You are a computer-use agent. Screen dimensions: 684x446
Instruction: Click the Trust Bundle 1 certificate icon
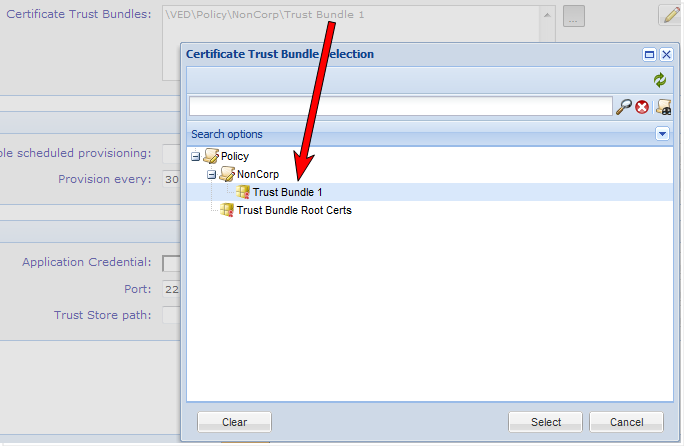pyautogui.click(x=243, y=192)
